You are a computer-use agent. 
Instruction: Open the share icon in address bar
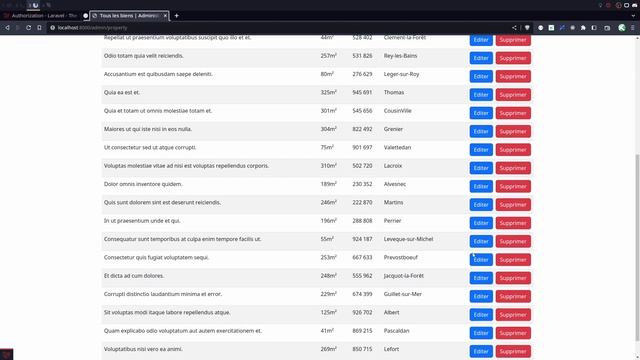tap(514, 28)
